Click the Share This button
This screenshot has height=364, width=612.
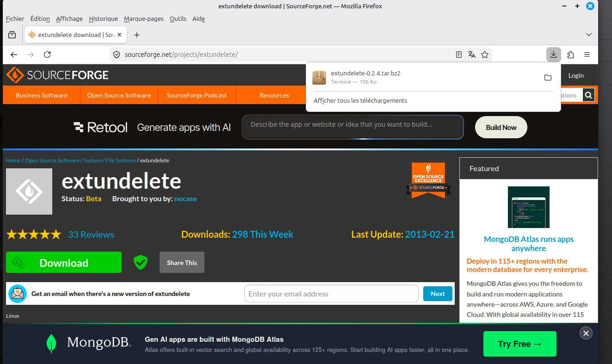(x=182, y=262)
